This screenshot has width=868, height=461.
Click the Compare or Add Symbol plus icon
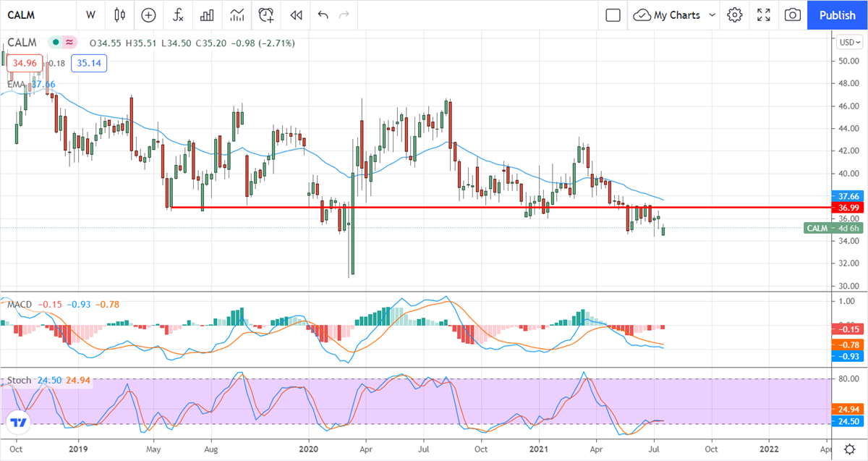coord(148,15)
